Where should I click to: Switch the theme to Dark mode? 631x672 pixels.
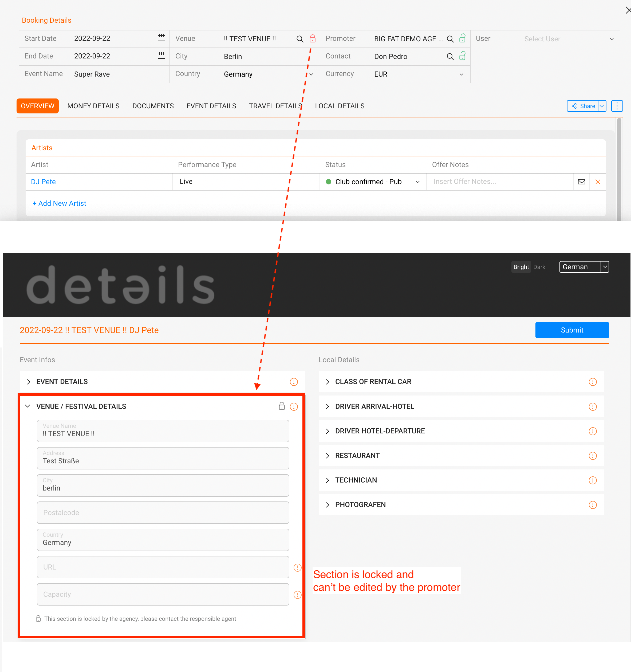click(x=539, y=267)
